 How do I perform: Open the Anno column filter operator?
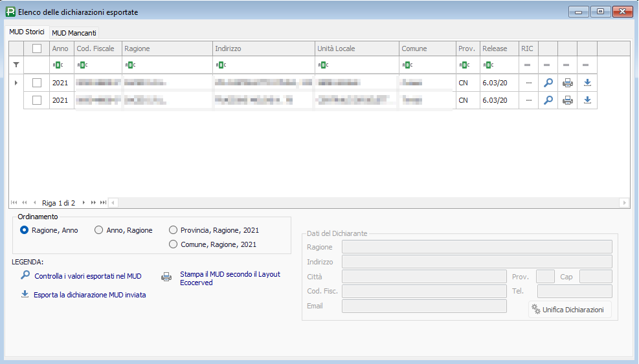[58, 65]
